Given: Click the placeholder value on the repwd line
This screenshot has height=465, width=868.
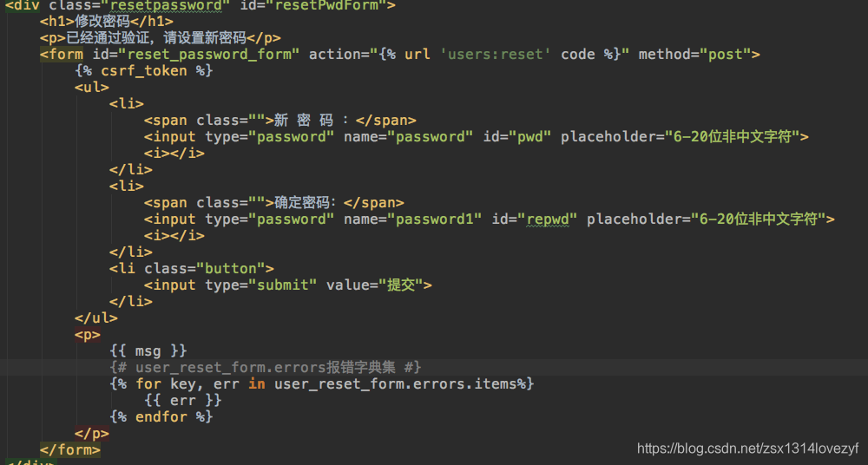Looking at the screenshot, I should (758, 219).
